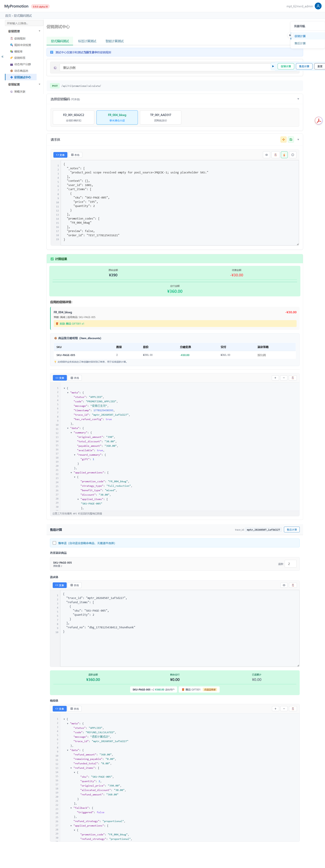The image size is (325, 868).
Task: Collapse the "reward_summary" JSON node
Action: (75, 455)
